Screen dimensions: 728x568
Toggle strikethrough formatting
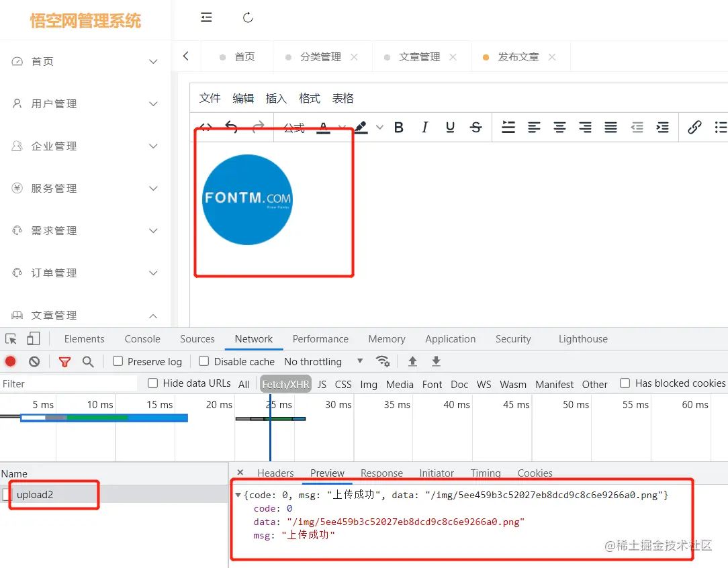point(476,127)
